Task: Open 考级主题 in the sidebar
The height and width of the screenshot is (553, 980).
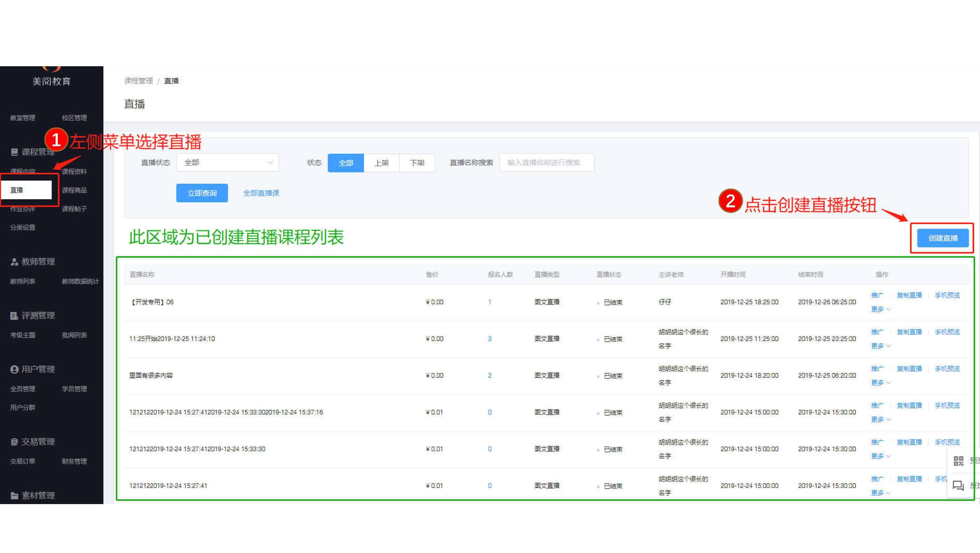Action: [x=23, y=335]
